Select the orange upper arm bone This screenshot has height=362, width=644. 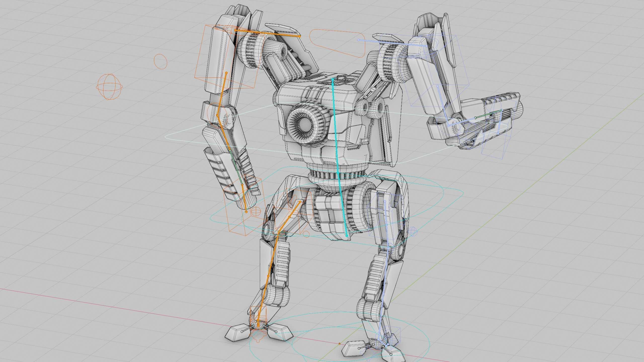[222, 94]
